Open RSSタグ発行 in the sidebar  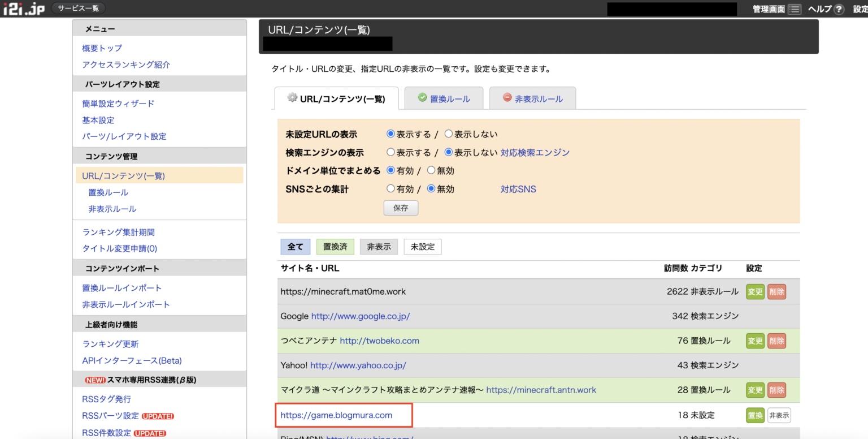[x=106, y=399]
